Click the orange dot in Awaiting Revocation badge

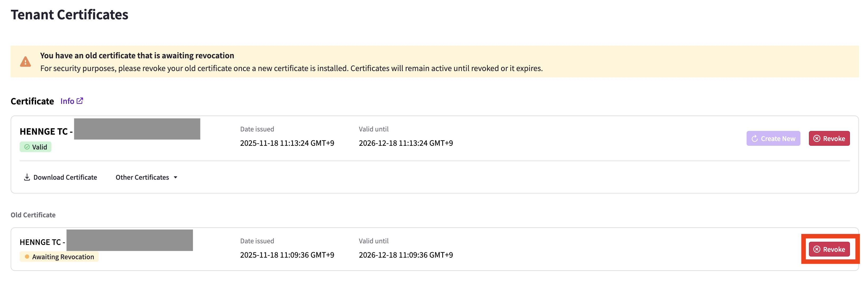pyautogui.click(x=27, y=257)
